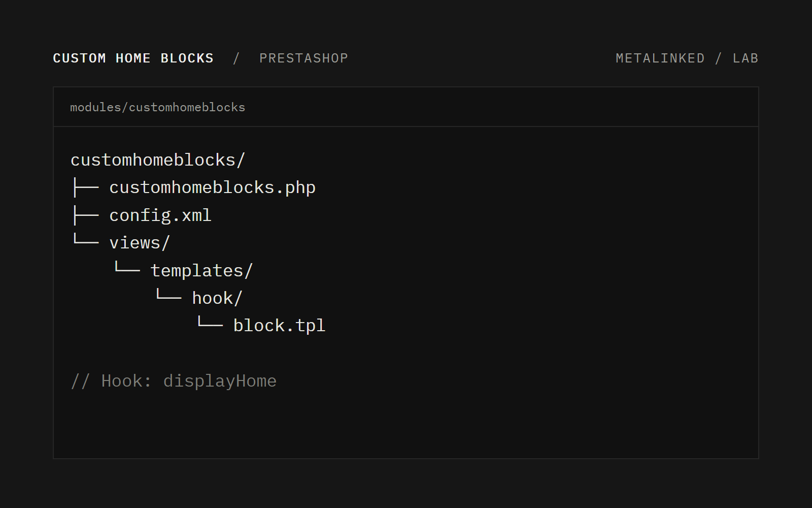Viewport: 812px width, 508px height.
Task: Click the METALINKED / LAB text
Action: click(687, 58)
